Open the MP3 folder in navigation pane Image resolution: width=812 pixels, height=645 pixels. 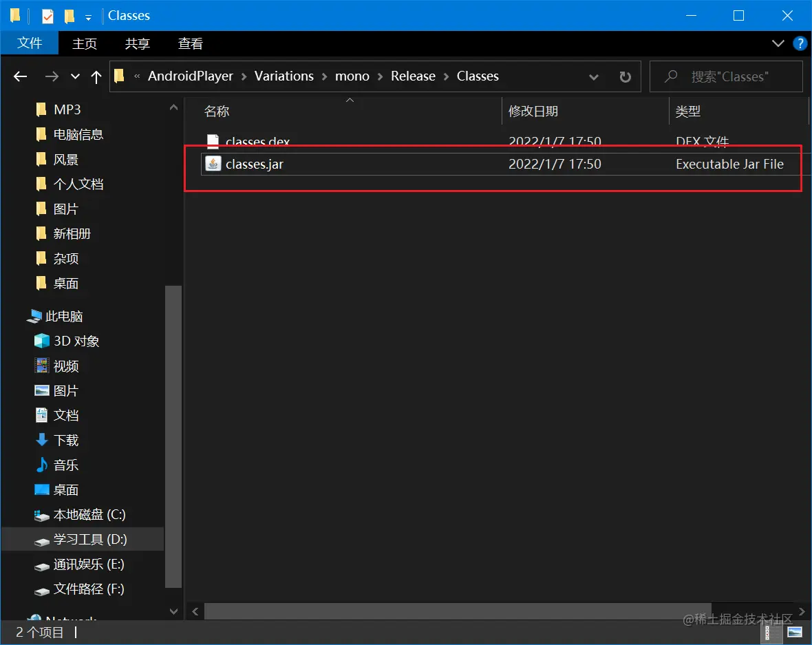tap(67, 110)
